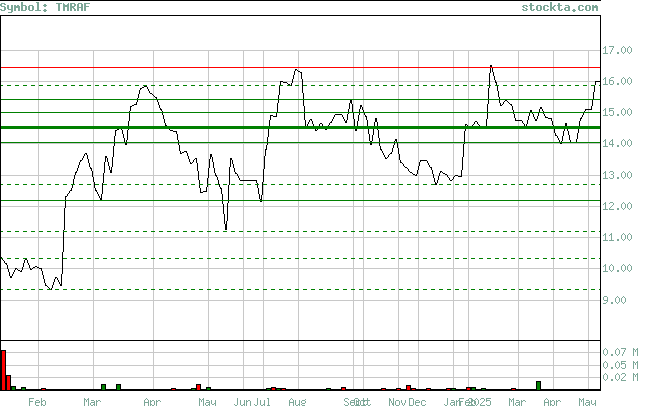
Task: Click the 0.05 M volume label
Action: click(620, 365)
